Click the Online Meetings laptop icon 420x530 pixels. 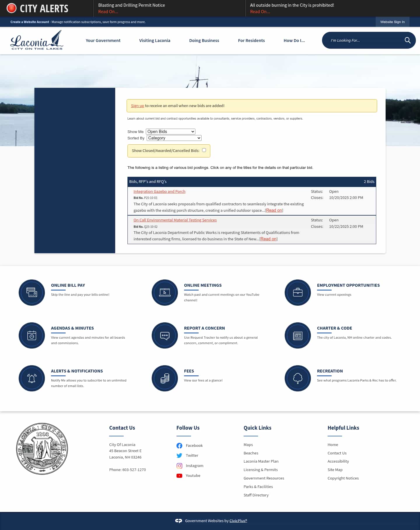pos(165,293)
